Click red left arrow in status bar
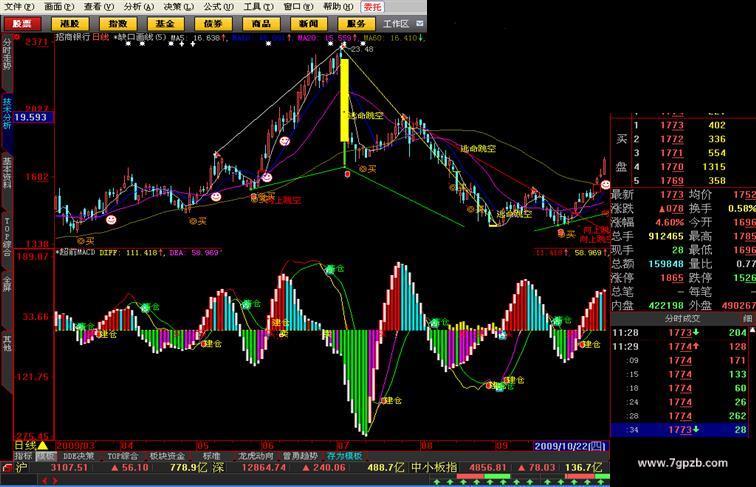This screenshot has width=756, height=487. (45, 480)
